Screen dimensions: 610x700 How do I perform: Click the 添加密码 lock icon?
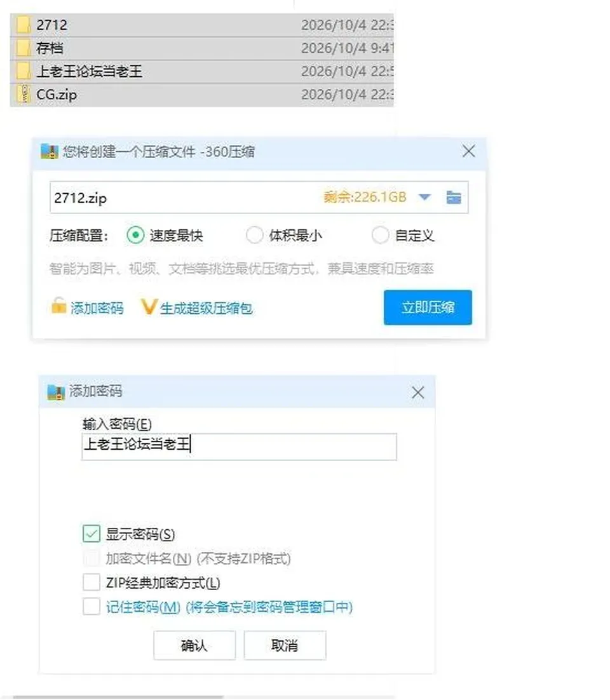[x=58, y=307]
